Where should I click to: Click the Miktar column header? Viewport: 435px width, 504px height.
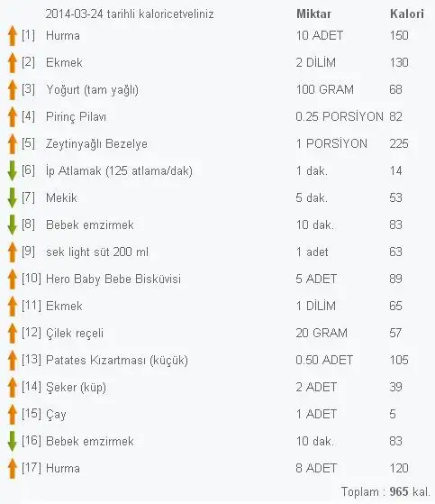point(313,14)
